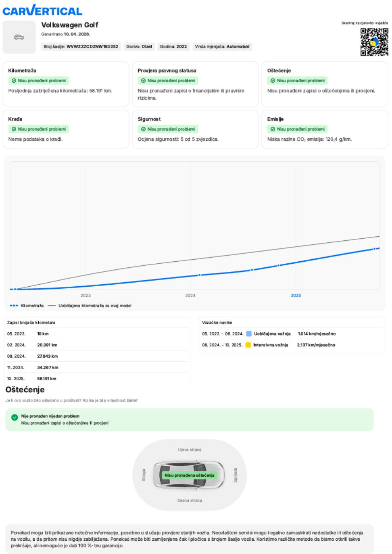This screenshot has width=392, height=554.
Task: Click the Uobičajena kilometraža legend entry
Action: (90, 306)
